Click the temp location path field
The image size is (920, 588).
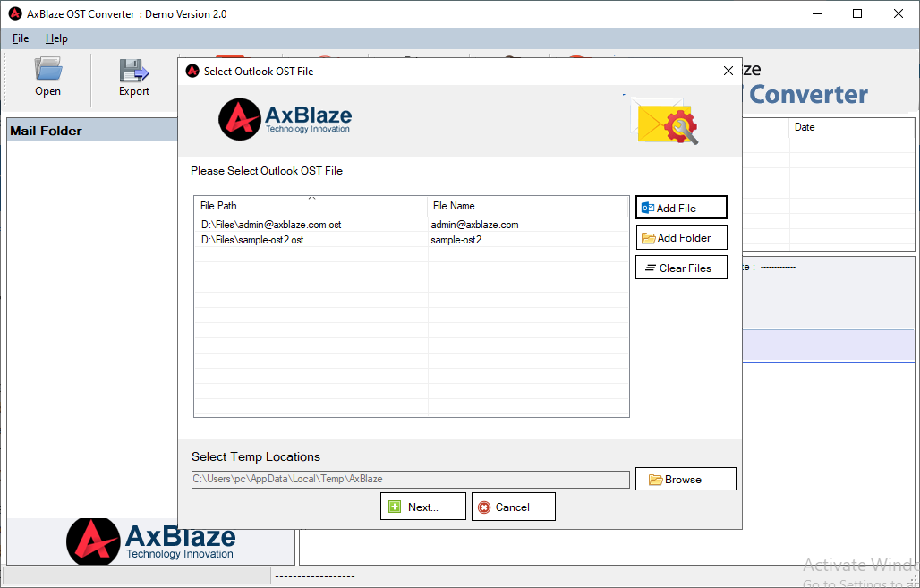(410, 479)
